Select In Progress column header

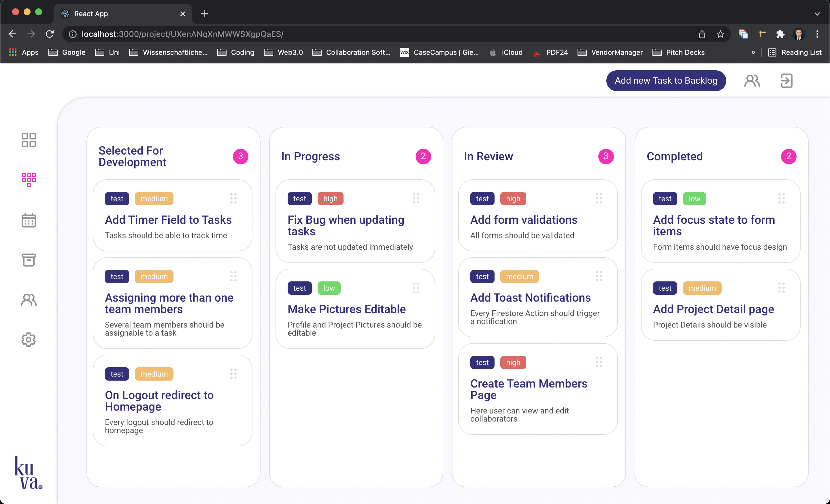311,156
